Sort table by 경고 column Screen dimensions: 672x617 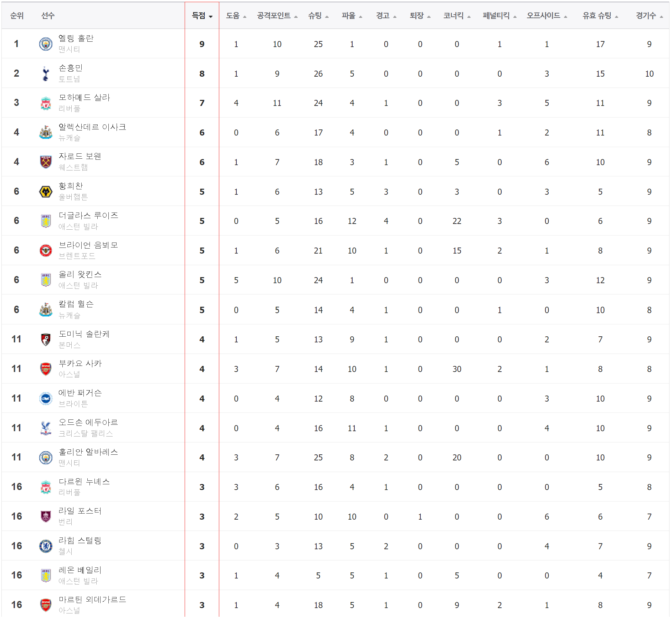386,16
